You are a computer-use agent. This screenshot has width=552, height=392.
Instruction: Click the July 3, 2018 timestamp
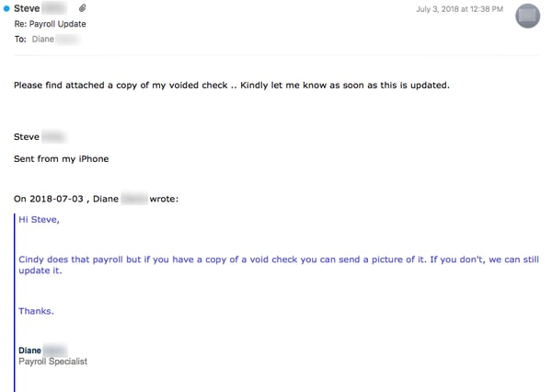(x=460, y=9)
